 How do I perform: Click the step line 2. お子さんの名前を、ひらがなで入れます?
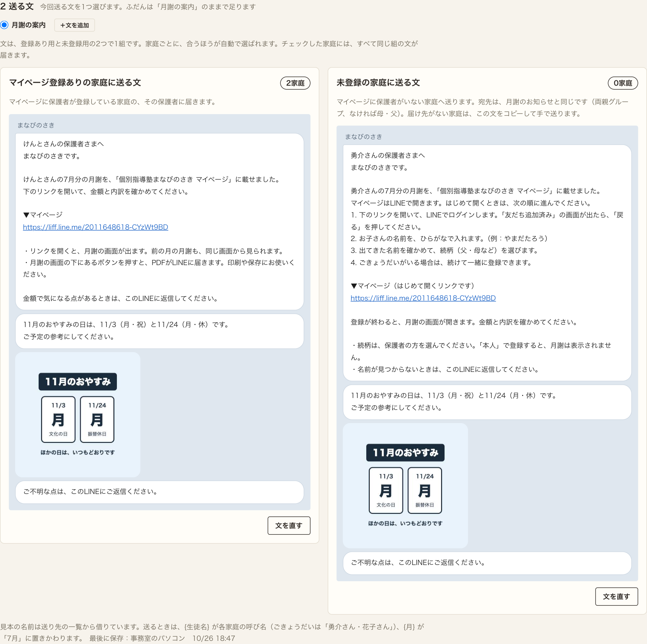click(x=449, y=239)
